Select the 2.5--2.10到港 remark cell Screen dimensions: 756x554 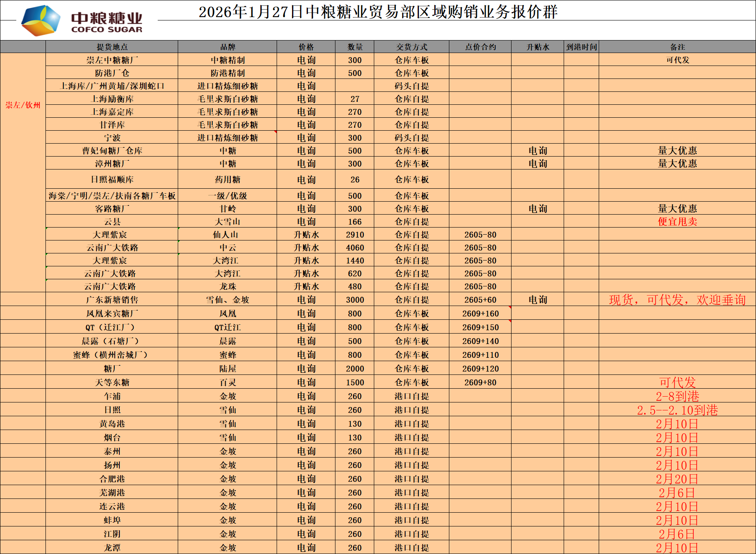(x=677, y=410)
